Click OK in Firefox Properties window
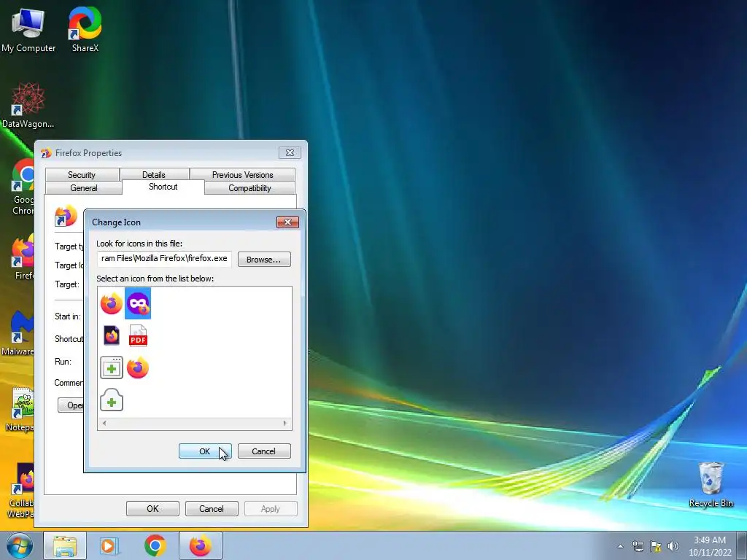Viewport: 747px width, 560px height. click(x=152, y=508)
